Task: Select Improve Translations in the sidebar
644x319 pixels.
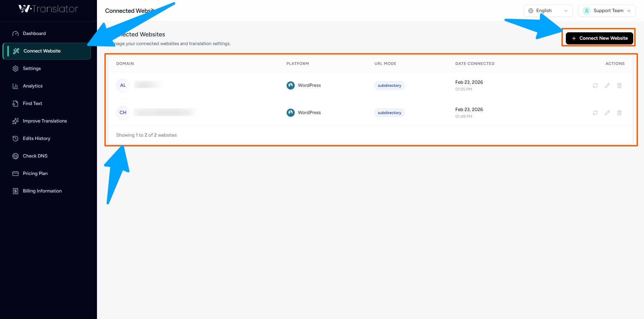Action: [x=45, y=121]
